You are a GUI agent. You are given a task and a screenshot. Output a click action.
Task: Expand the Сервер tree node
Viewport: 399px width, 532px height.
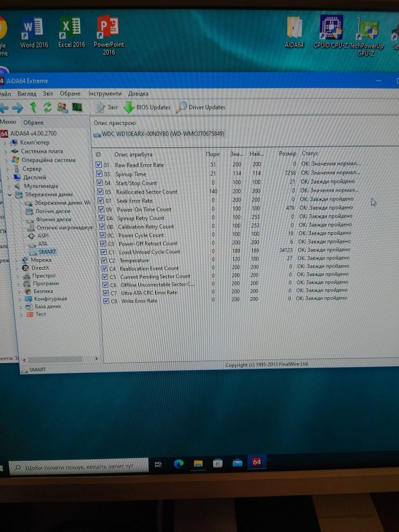(x=7, y=169)
